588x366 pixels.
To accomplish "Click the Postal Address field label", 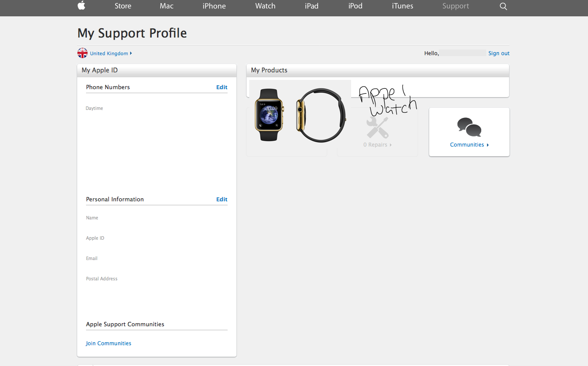I will (102, 279).
